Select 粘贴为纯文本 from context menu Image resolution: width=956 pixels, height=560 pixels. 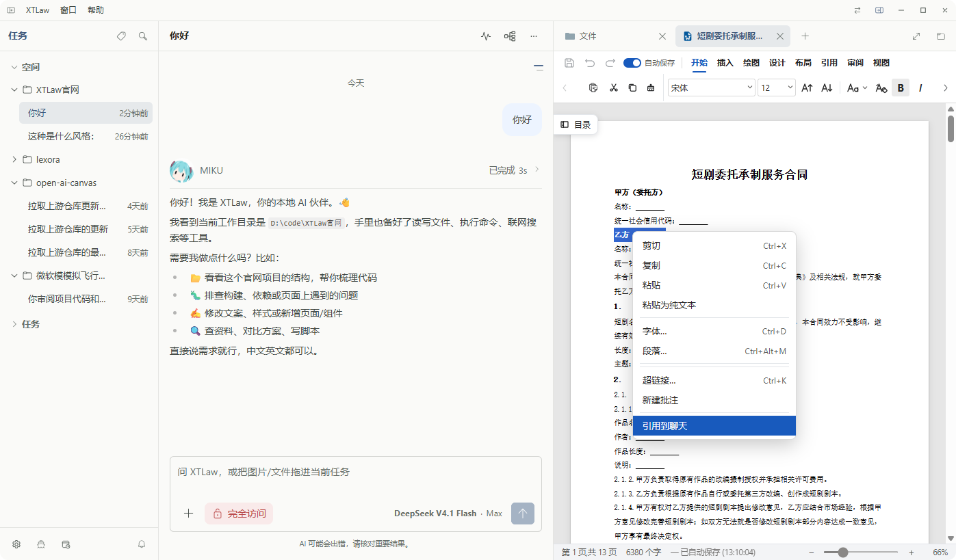tap(714, 305)
